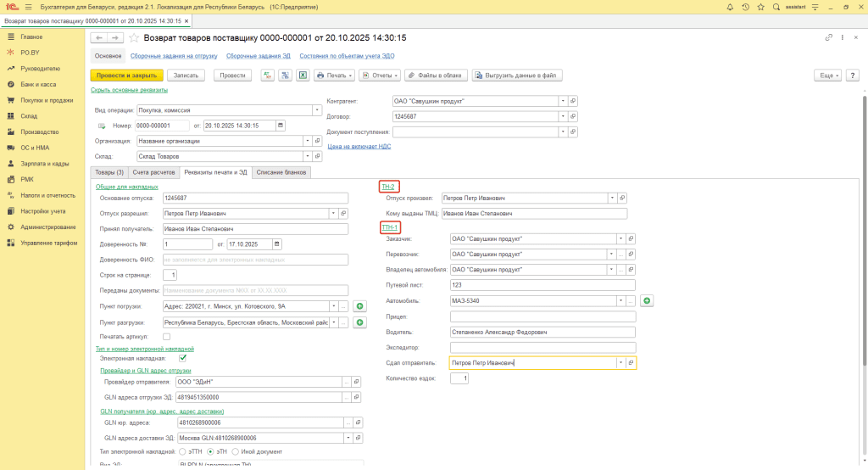This screenshot has width=868, height=470.
Task: Open Склад section in left sidebar
Action: pyautogui.click(x=29, y=116)
